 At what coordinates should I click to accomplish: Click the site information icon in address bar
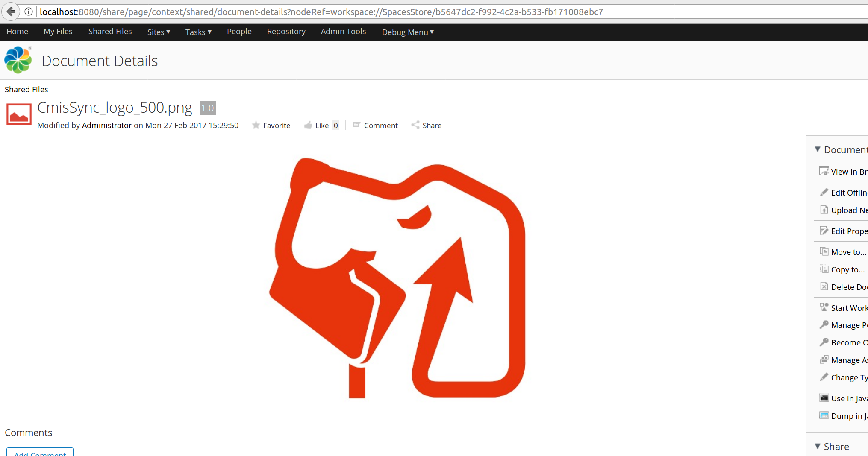(29, 12)
